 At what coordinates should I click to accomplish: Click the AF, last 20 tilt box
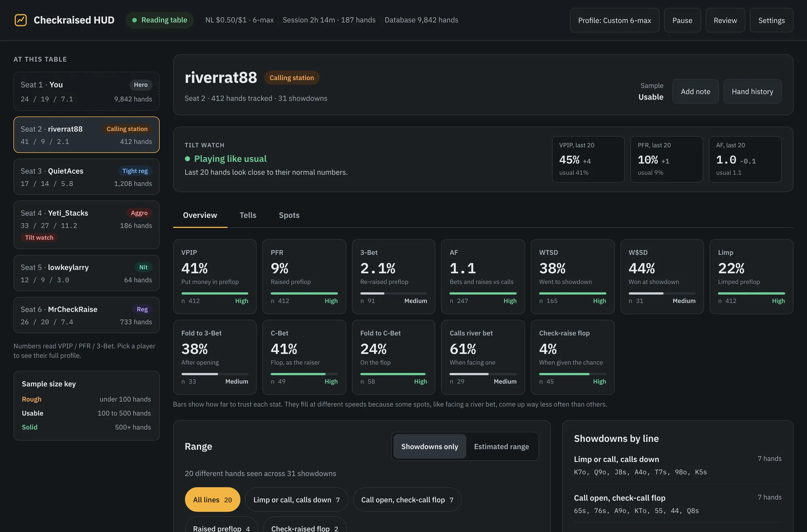click(x=745, y=159)
